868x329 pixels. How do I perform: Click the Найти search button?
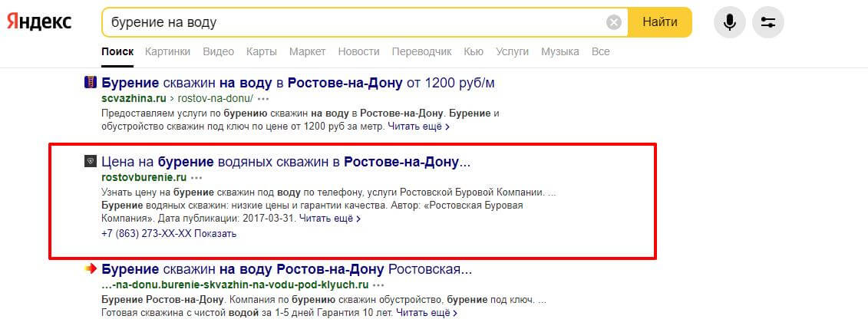point(660,22)
